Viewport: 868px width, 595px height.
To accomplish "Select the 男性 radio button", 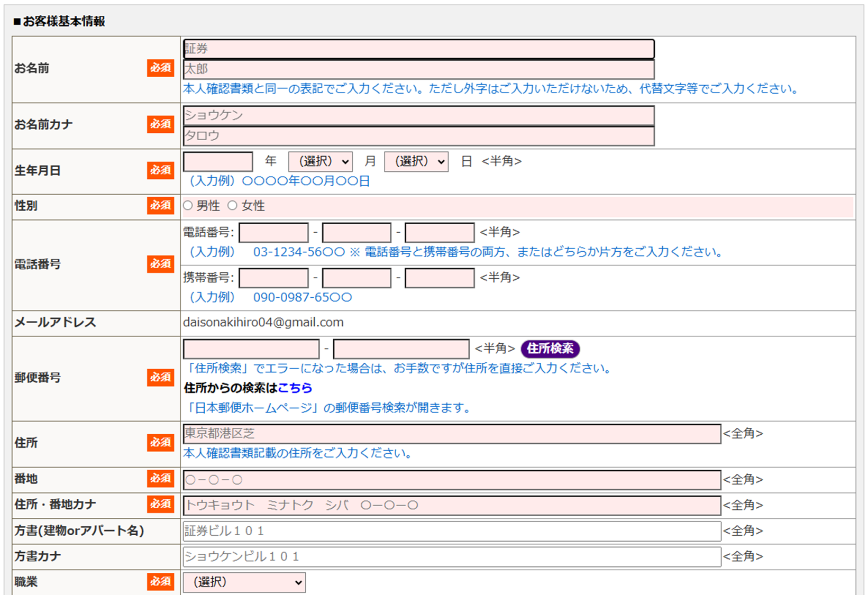I will 188,206.
